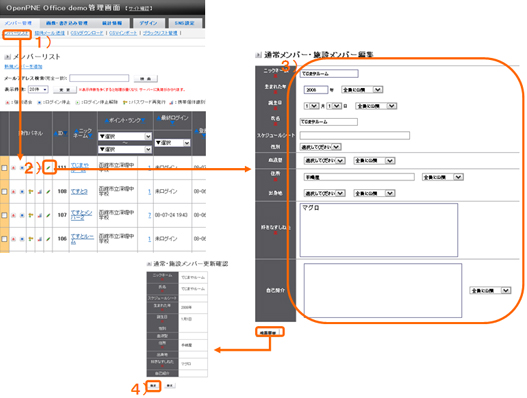Switch to the 統計情報 tab
This screenshot has height=398, width=527.
point(112,23)
